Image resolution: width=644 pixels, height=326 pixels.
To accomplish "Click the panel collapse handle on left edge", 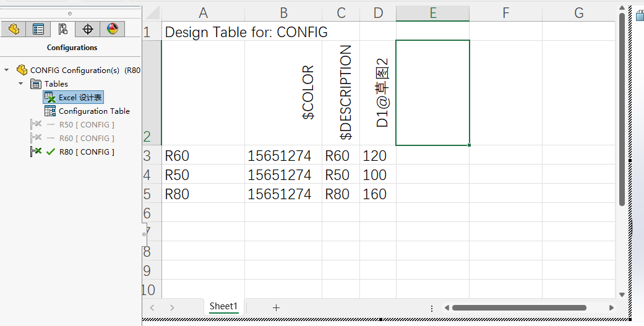I will pyautogui.click(x=144, y=234).
